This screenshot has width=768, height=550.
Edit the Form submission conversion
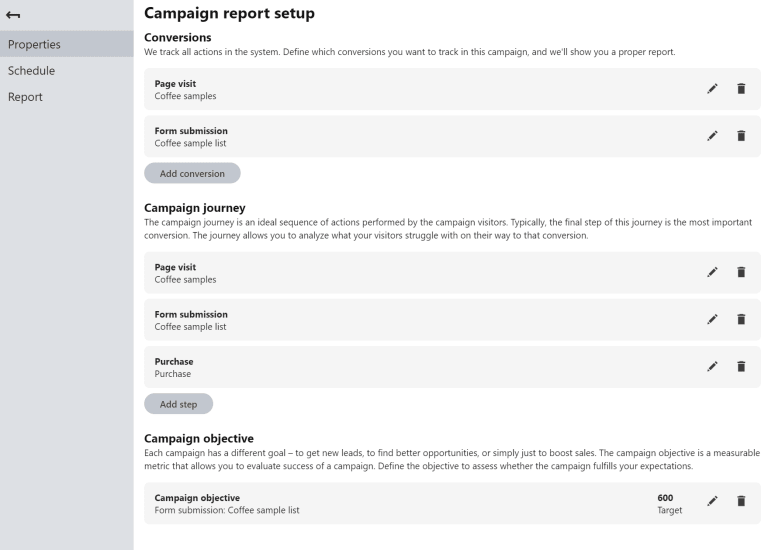[x=712, y=136]
